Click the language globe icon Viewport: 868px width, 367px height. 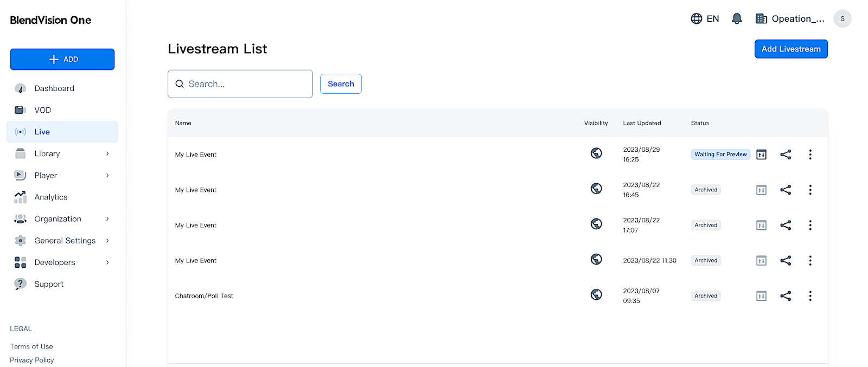[697, 18]
